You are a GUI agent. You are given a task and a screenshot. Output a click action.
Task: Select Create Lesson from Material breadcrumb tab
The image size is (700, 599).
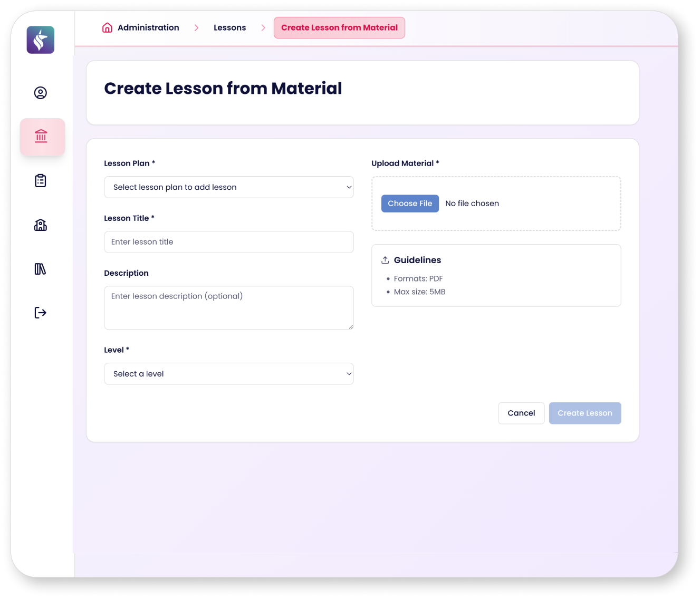point(339,28)
